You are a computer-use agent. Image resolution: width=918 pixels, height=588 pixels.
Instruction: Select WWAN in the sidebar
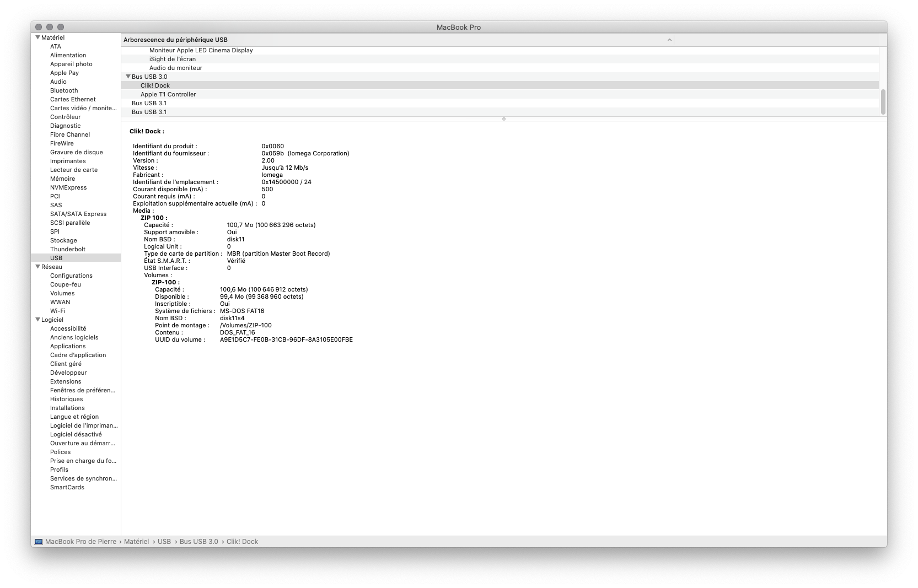click(x=60, y=302)
